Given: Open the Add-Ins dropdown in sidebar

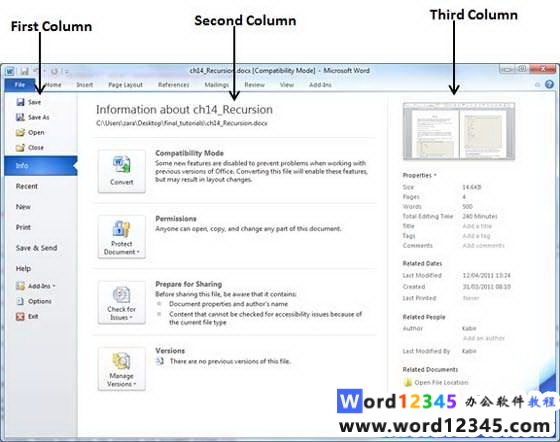Looking at the screenshot, I should click(x=36, y=286).
